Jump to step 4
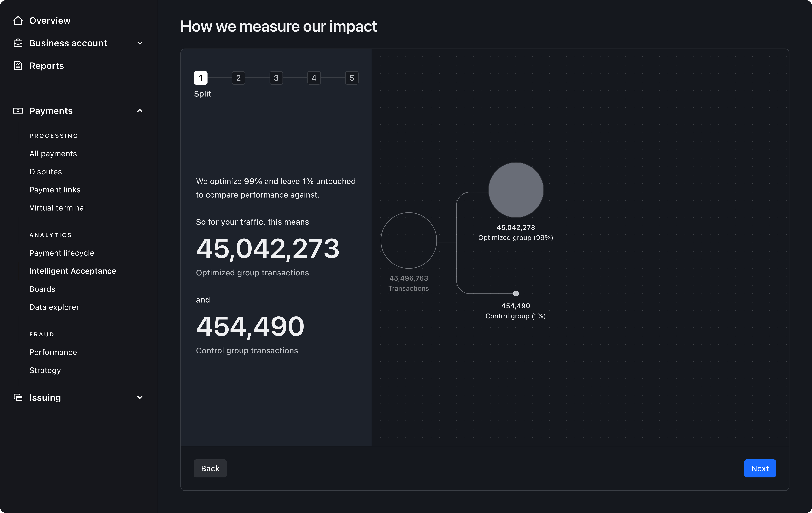The height and width of the screenshot is (513, 812). (x=314, y=78)
